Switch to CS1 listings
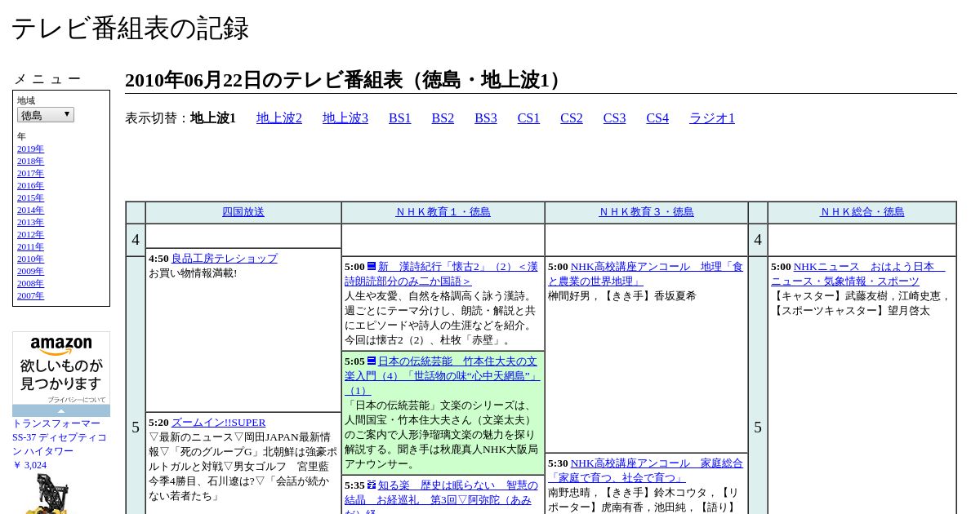This screenshot has height=514, width=980. point(528,118)
